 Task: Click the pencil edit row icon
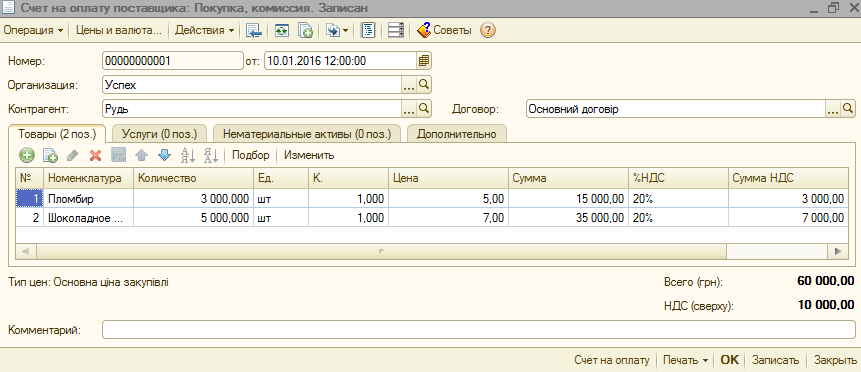[72, 156]
